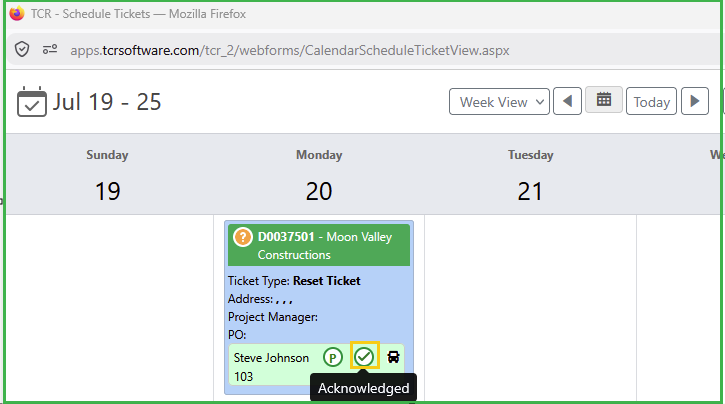The height and width of the screenshot is (404, 725).
Task: Click the green P status icon
Action: (332, 357)
